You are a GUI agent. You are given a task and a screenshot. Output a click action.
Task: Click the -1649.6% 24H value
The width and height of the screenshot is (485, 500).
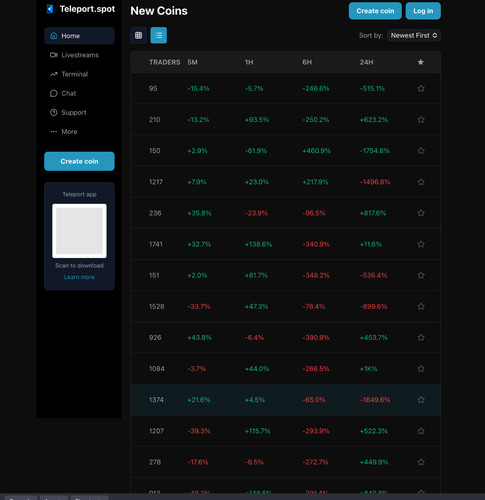click(x=375, y=400)
